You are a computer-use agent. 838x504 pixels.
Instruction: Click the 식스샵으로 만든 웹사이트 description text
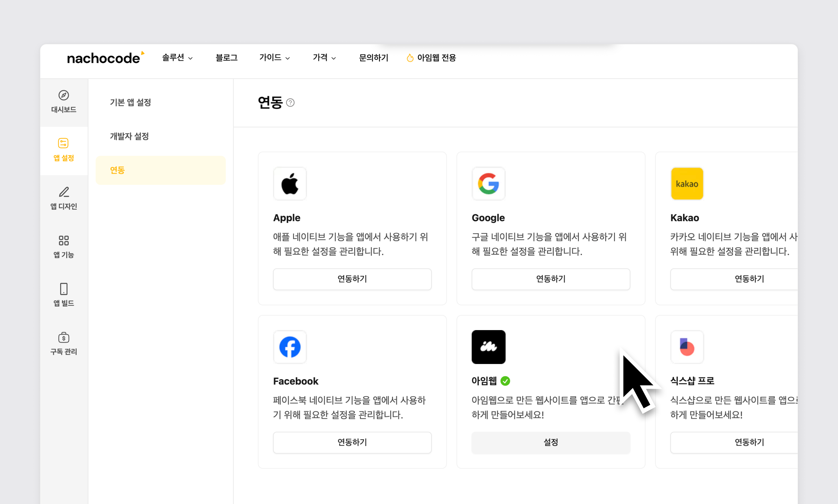[x=734, y=407]
